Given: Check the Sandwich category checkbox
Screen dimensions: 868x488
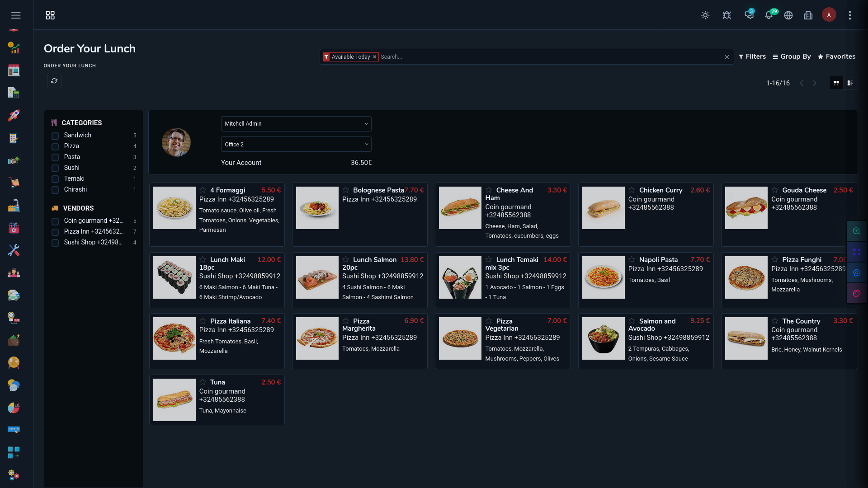Looking at the screenshot, I should 55,136.
